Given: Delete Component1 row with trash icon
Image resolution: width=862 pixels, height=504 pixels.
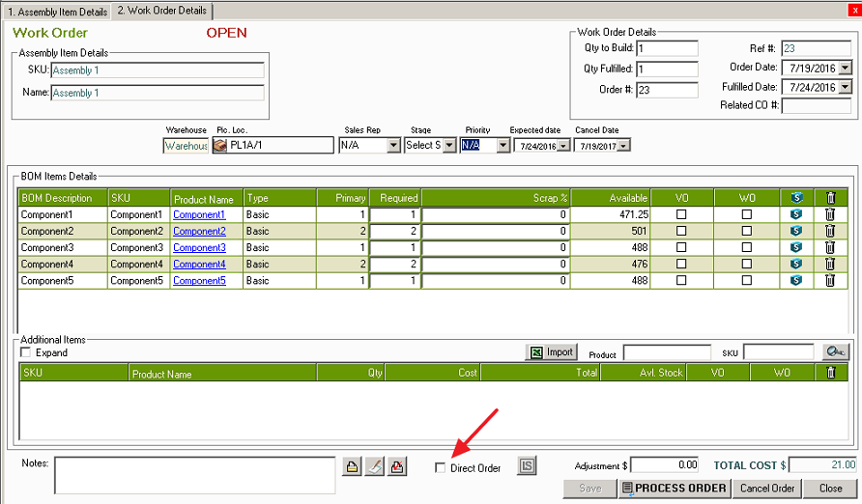Looking at the screenshot, I should (829, 214).
